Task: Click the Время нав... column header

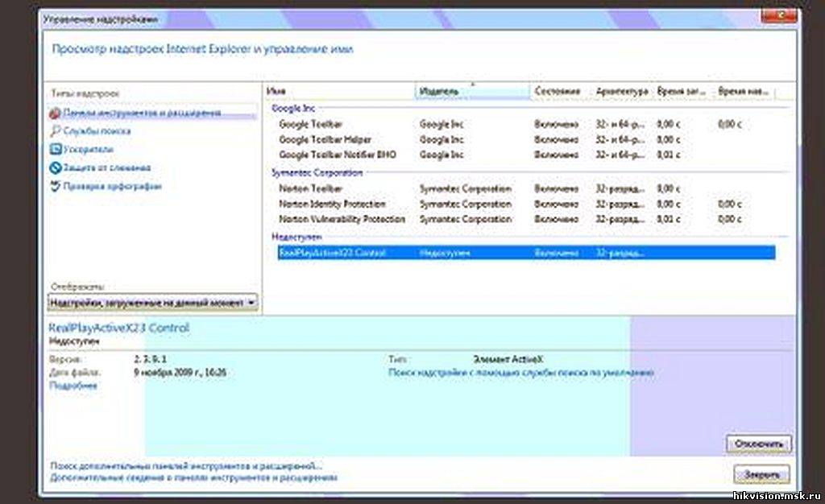Action: (745, 92)
